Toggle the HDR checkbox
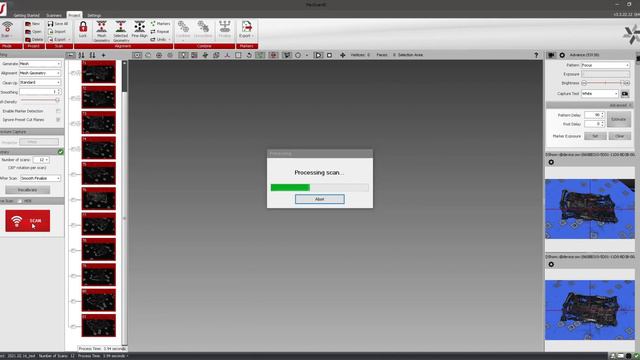 pos(19,201)
